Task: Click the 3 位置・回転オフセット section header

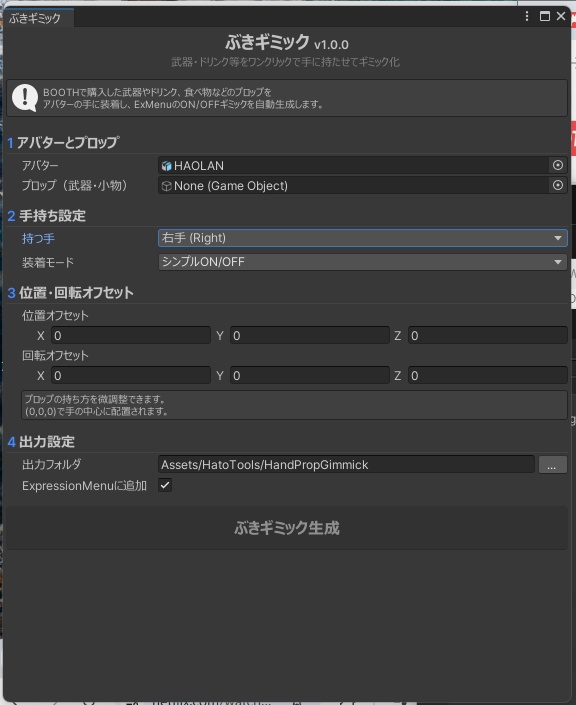Action: [x=71, y=293]
